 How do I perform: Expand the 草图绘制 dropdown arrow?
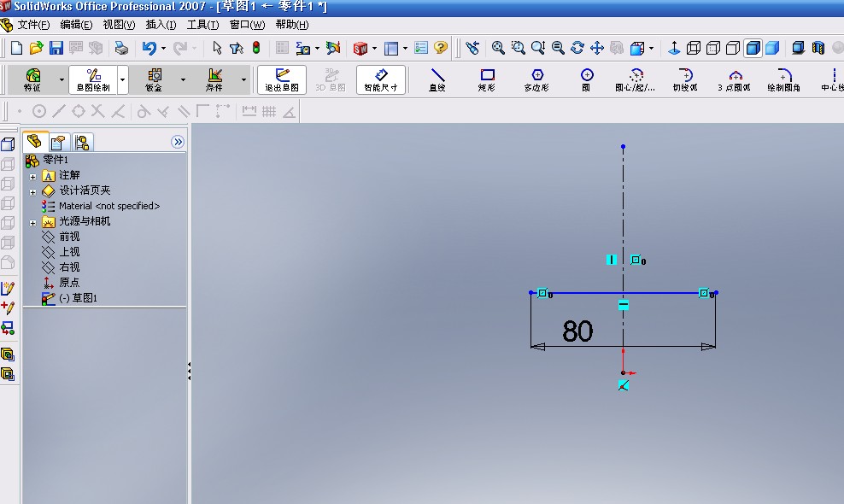point(123,79)
